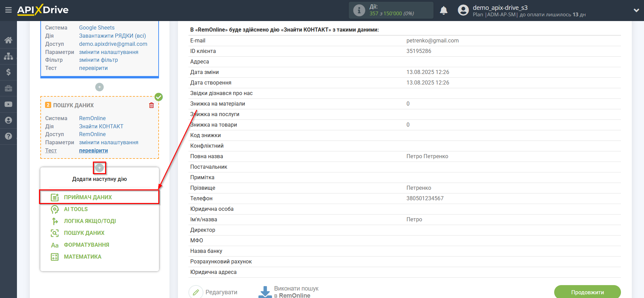Click the download search icon
The image size is (644, 298).
(265, 292)
